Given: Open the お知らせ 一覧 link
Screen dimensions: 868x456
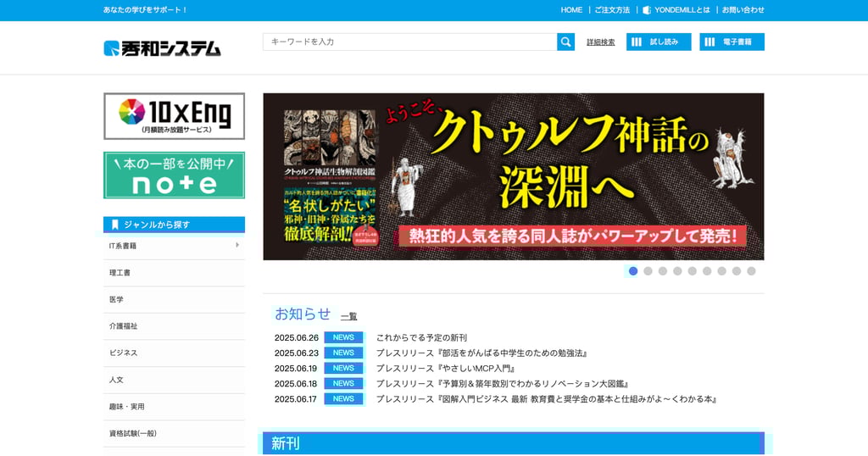Looking at the screenshot, I should point(348,316).
